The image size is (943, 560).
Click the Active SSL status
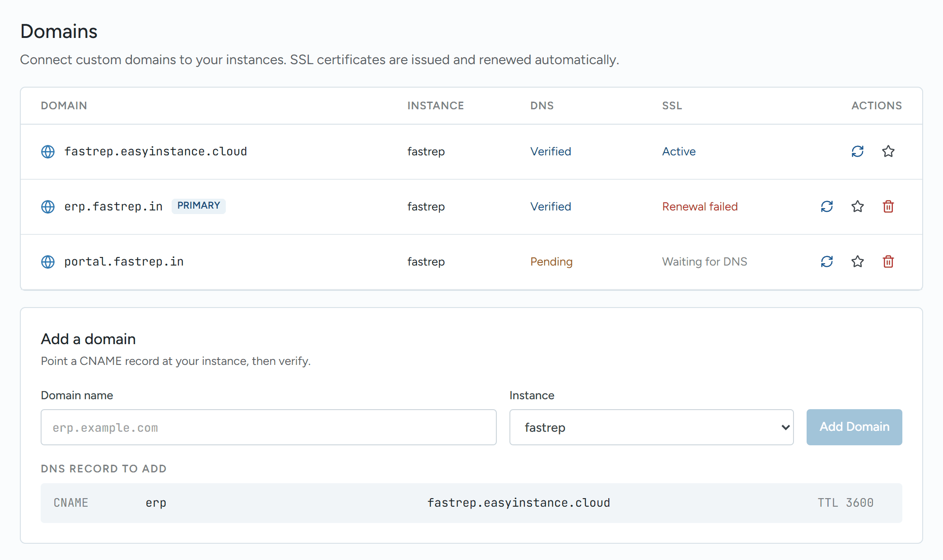point(679,151)
